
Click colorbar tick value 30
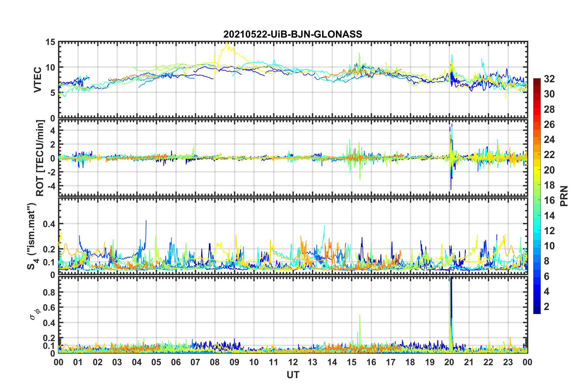[x=549, y=94]
